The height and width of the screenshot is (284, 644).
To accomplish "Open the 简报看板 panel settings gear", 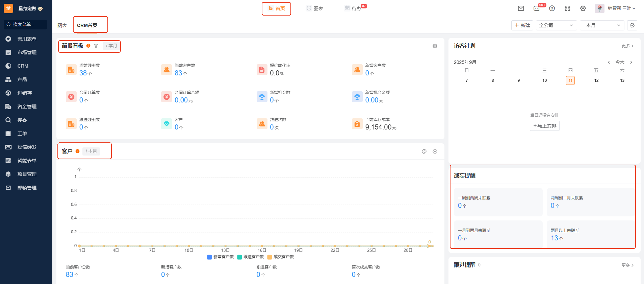I will [435, 46].
